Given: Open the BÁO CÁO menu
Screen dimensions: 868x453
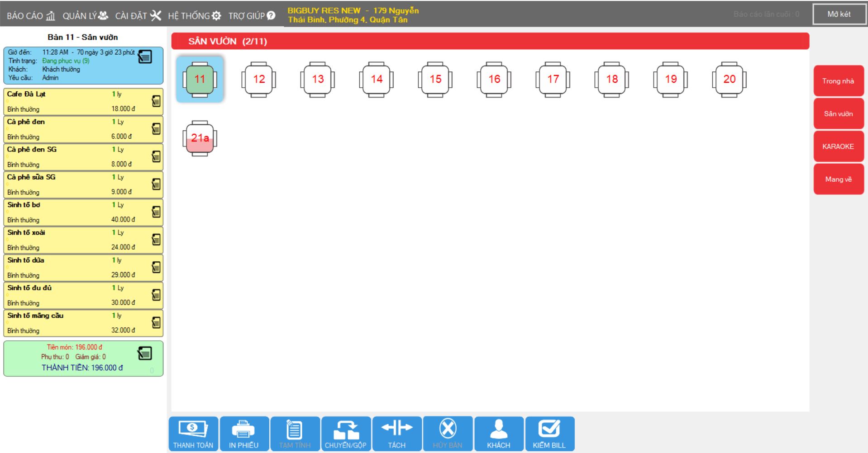Looking at the screenshot, I should point(31,16).
